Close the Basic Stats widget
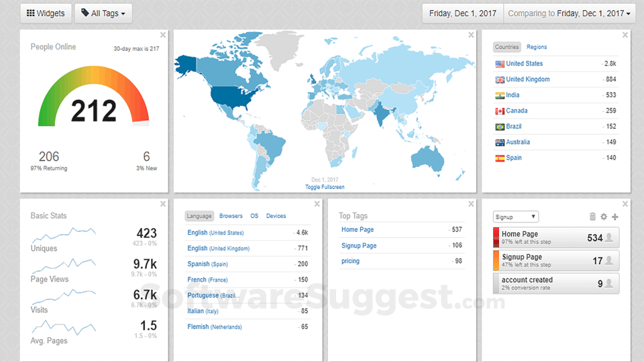This screenshot has height=362, width=644. click(163, 204)
